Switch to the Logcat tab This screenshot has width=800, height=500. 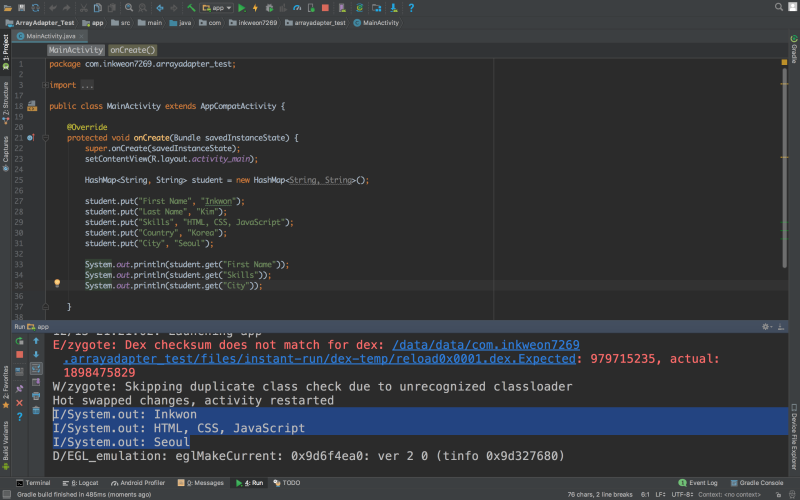(x=81, y=482)
